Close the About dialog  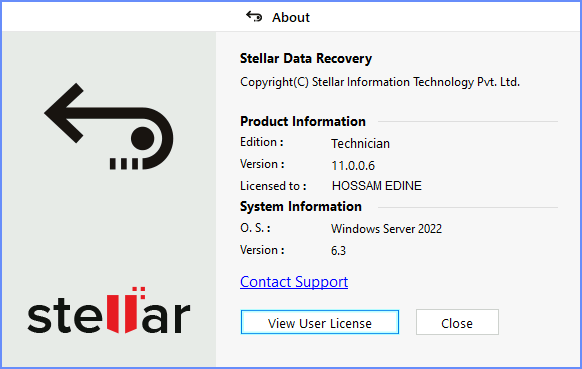point(457,322)
